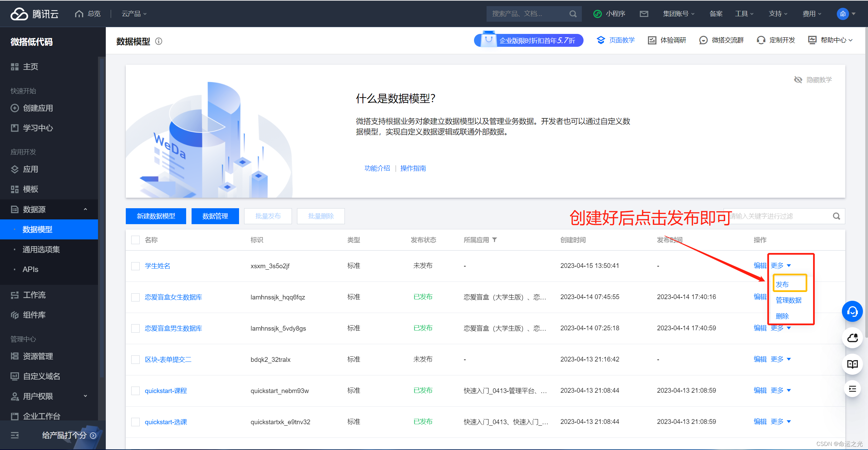
Task: Collapse the sidebar using bottom-left menu icon
Action: [x=15, y=435]
